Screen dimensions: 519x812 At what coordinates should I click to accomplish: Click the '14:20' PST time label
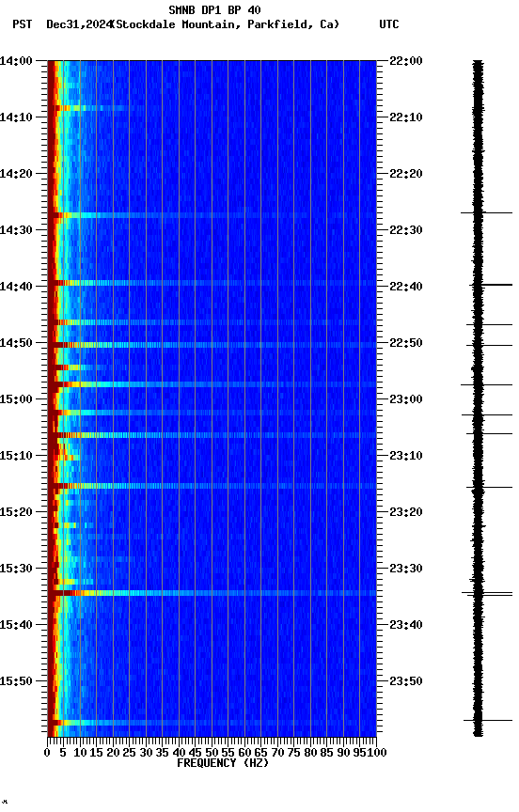[16, 174]
